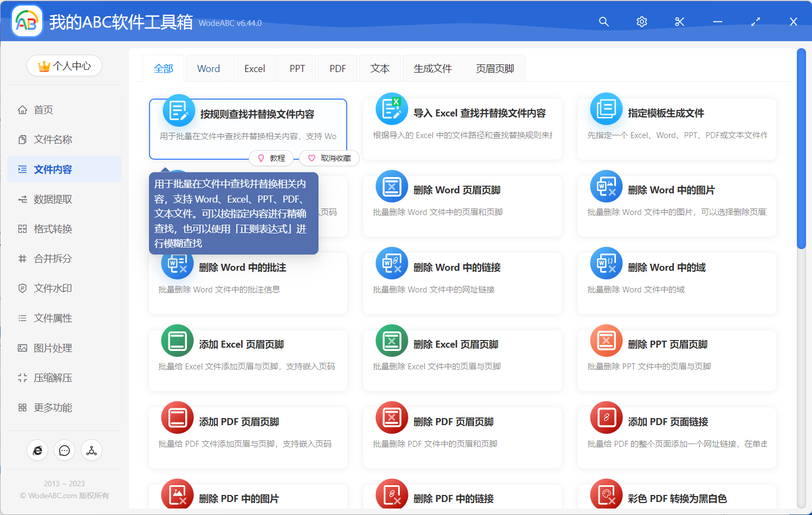Click the share icon at sidebar bottom
This screenshot has height=515, width=812.
click(92, 450)
